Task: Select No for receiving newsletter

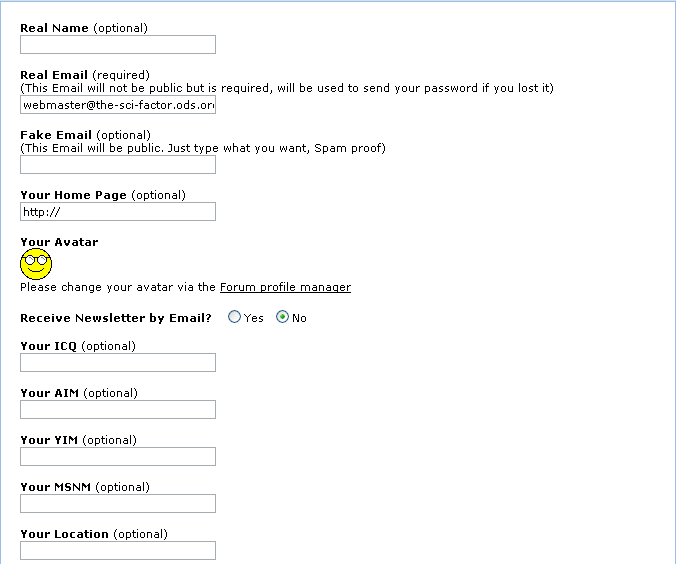Action: [282, 317]
